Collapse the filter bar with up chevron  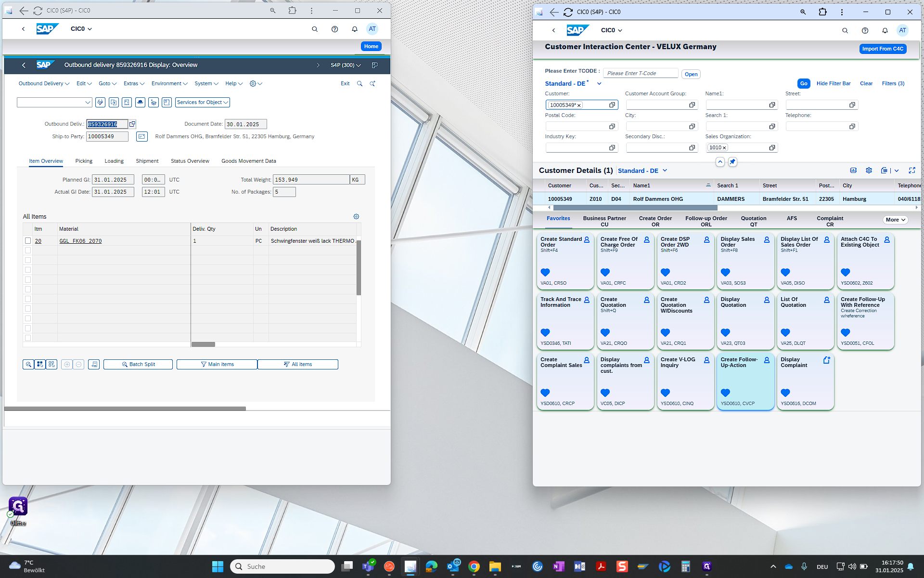click(720, 162)
